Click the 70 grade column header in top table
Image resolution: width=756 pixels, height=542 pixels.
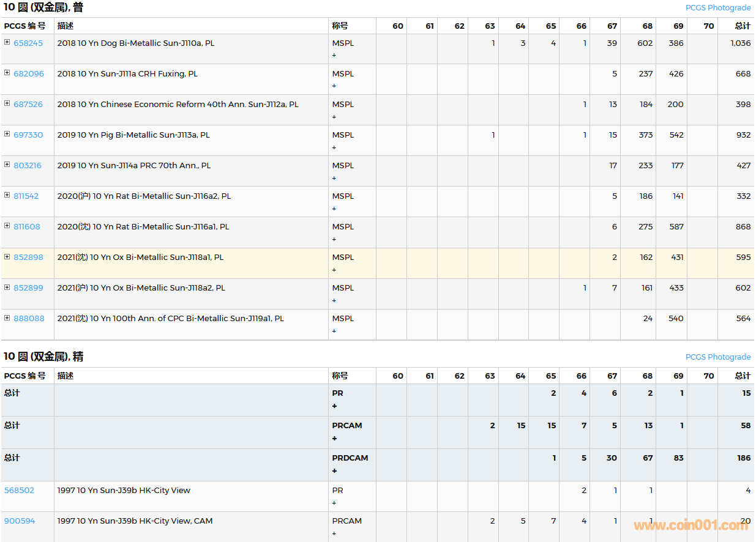[708, 26]
